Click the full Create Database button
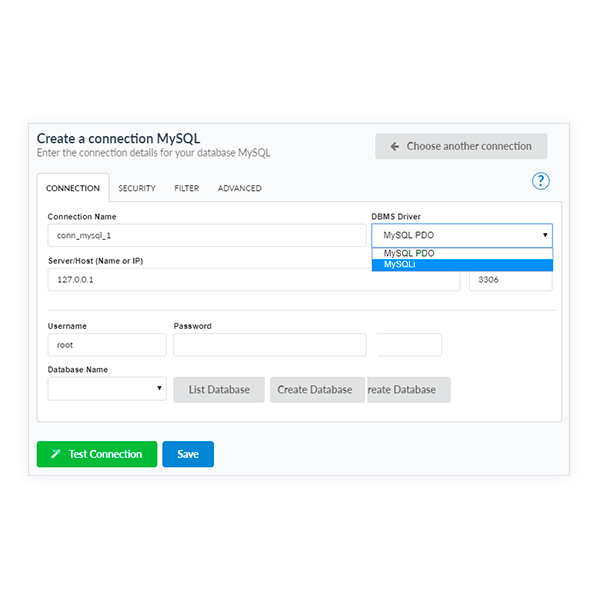This screenshot has width=600, height=600. point(315,389)
